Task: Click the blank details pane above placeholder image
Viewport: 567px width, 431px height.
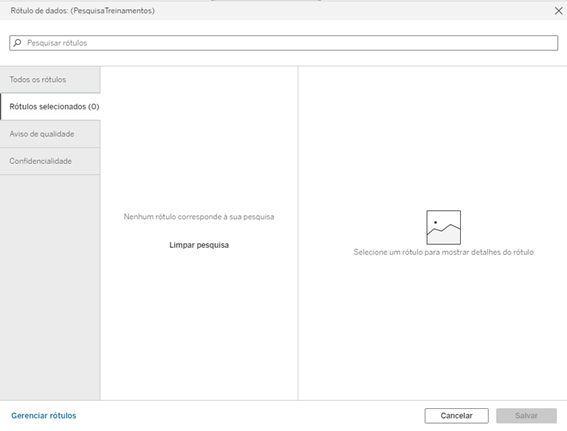Action: (433, 137)
